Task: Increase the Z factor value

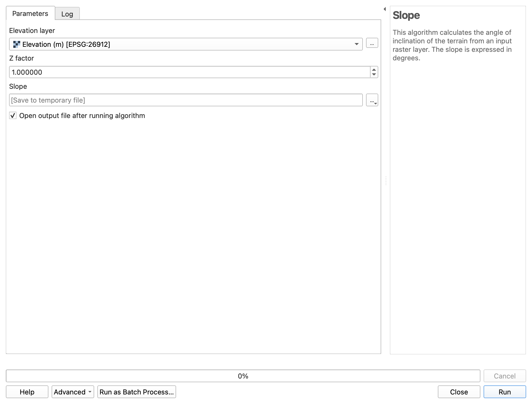Action: click(374, 70)
